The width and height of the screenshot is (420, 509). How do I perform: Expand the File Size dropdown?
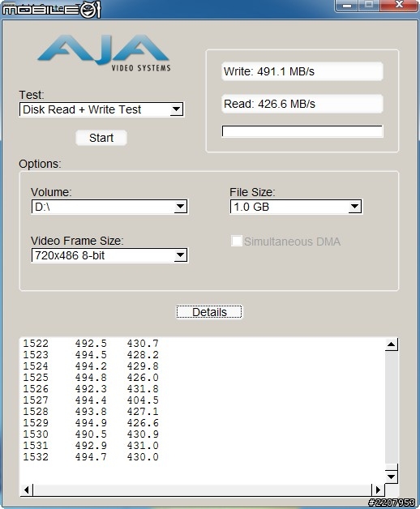pyautogui.click(x=296, y=207)
